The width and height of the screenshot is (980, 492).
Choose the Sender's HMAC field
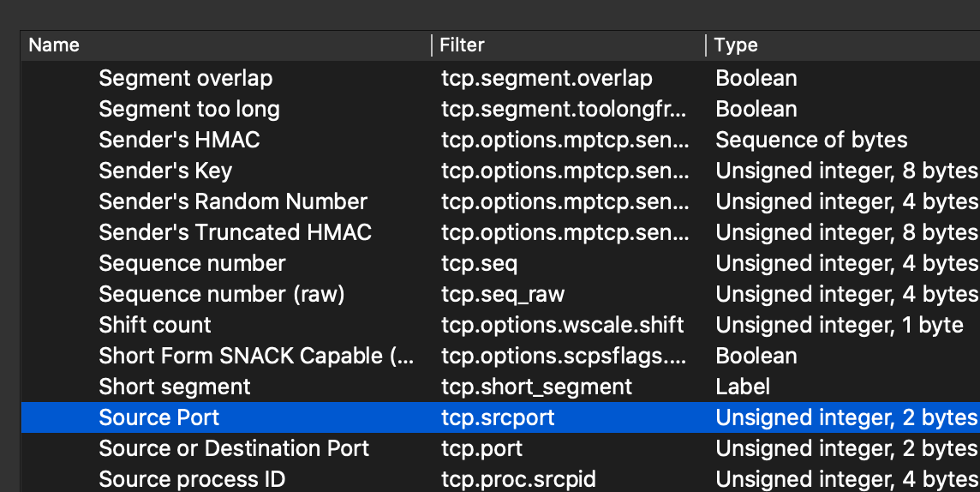point(179,140)
